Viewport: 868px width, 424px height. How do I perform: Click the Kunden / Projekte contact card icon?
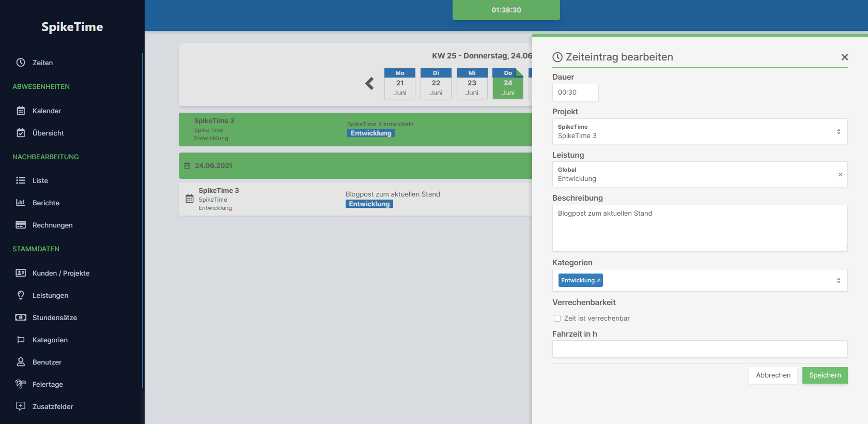21,273
